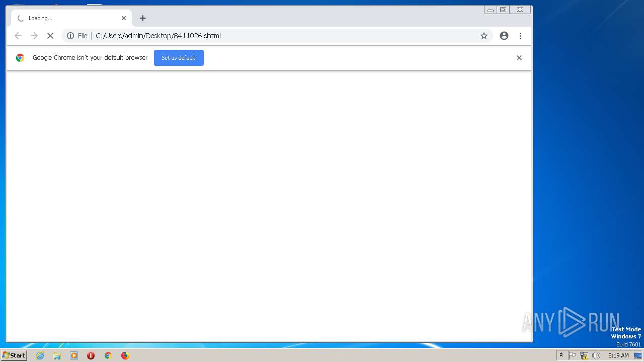
Task: Open the volume speaker icon
Action: point(596,355)
